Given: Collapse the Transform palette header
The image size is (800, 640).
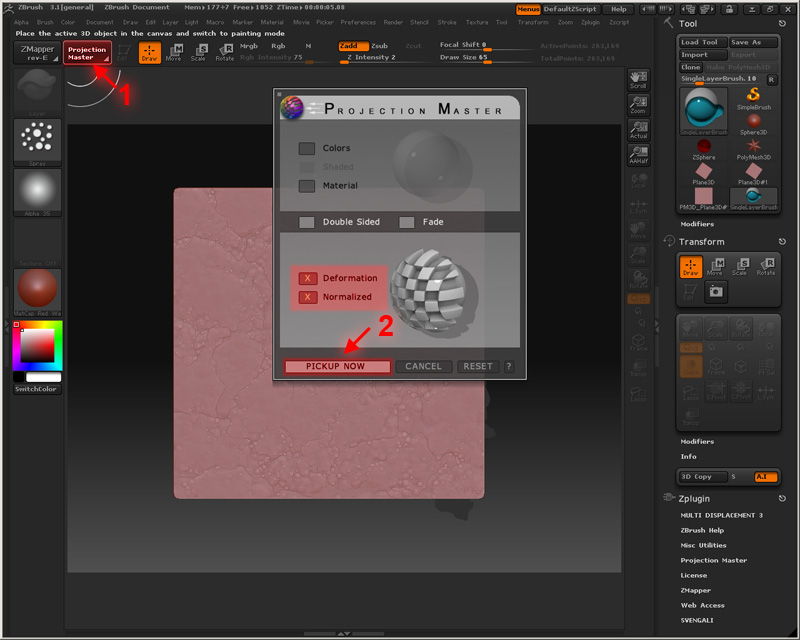Looking at the screenshot, I should [x=701, y=242].
